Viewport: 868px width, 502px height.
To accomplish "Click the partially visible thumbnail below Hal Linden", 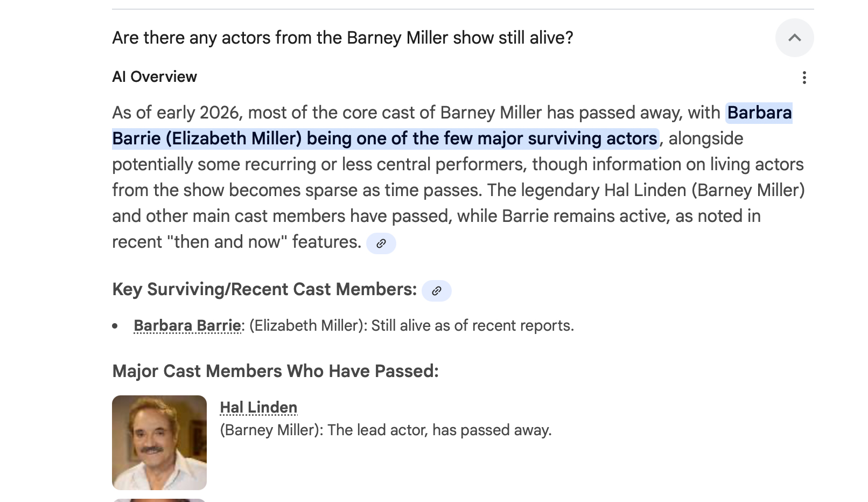I will [x=159, y=500].
